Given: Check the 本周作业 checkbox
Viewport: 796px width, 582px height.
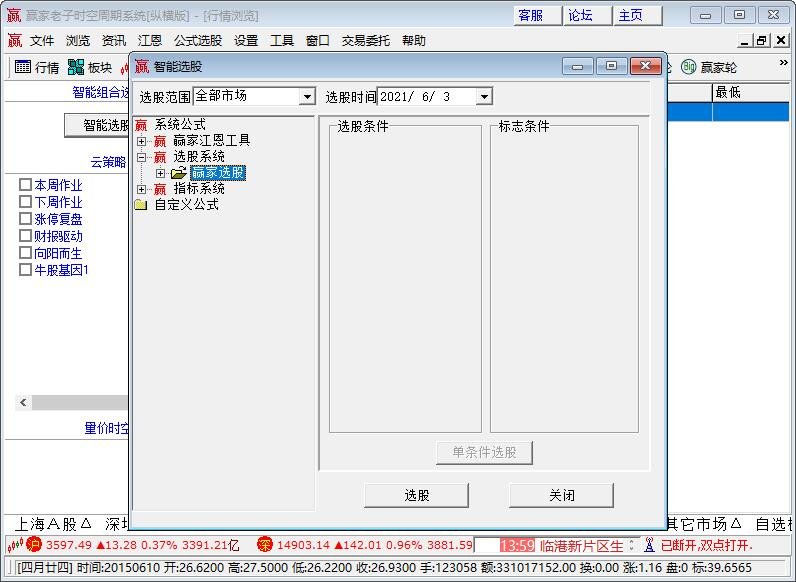Looking at the screenshot, I should click(25, 184).
